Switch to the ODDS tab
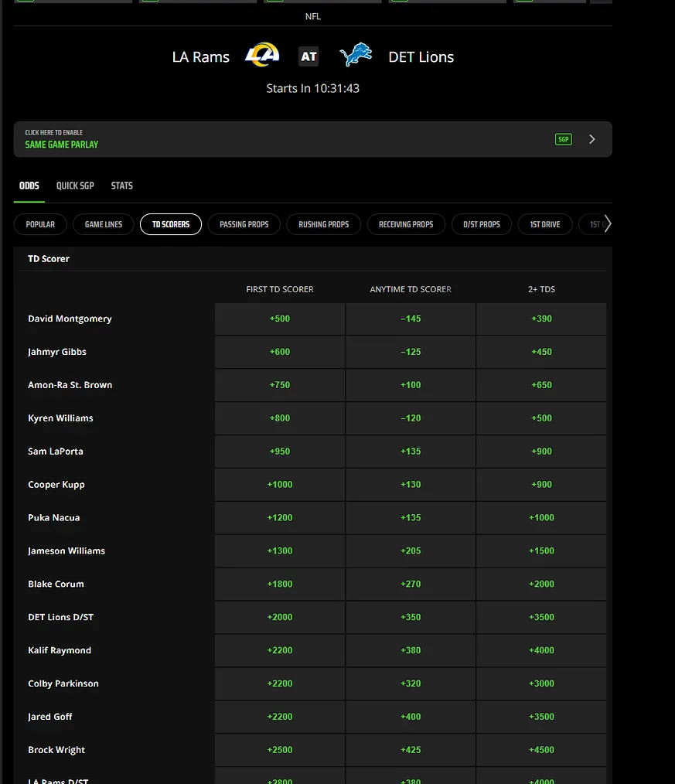Image resolution: width=675 pixels, height=784 pixels. (x=29, y=186)
